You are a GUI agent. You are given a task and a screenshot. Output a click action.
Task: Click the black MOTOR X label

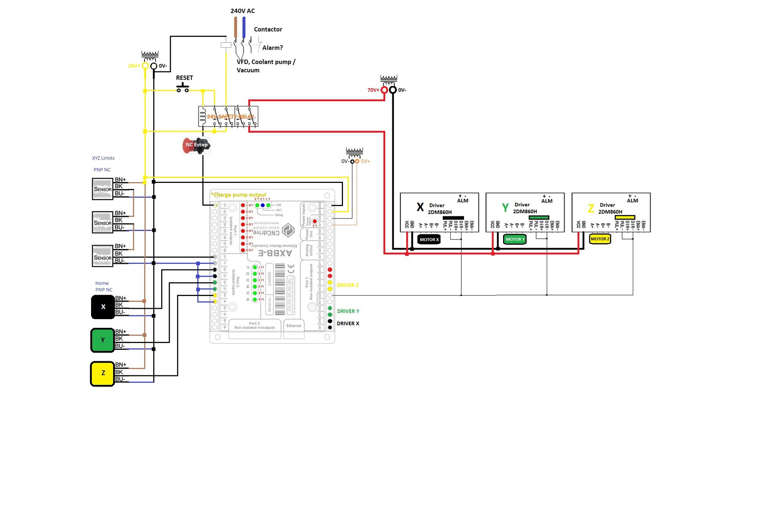click(429, 239)
